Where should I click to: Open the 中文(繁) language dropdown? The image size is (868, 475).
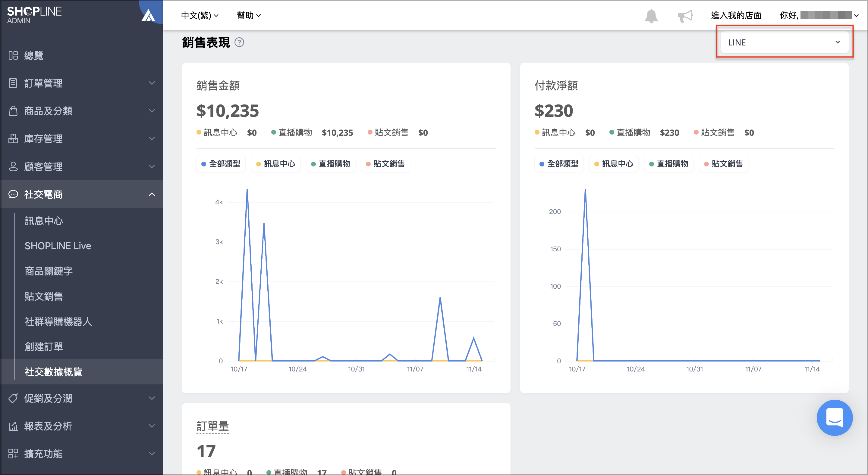[x=200, y=15]
